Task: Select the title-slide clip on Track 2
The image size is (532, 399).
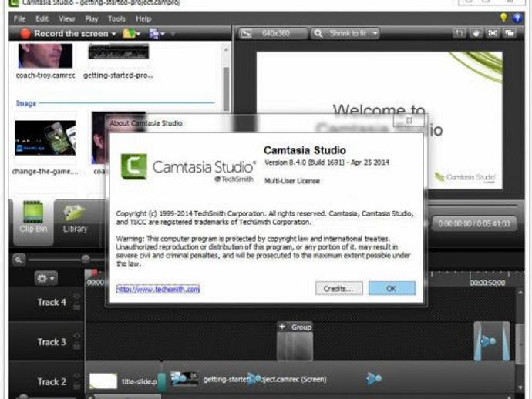Action: (x=122, y=381)
